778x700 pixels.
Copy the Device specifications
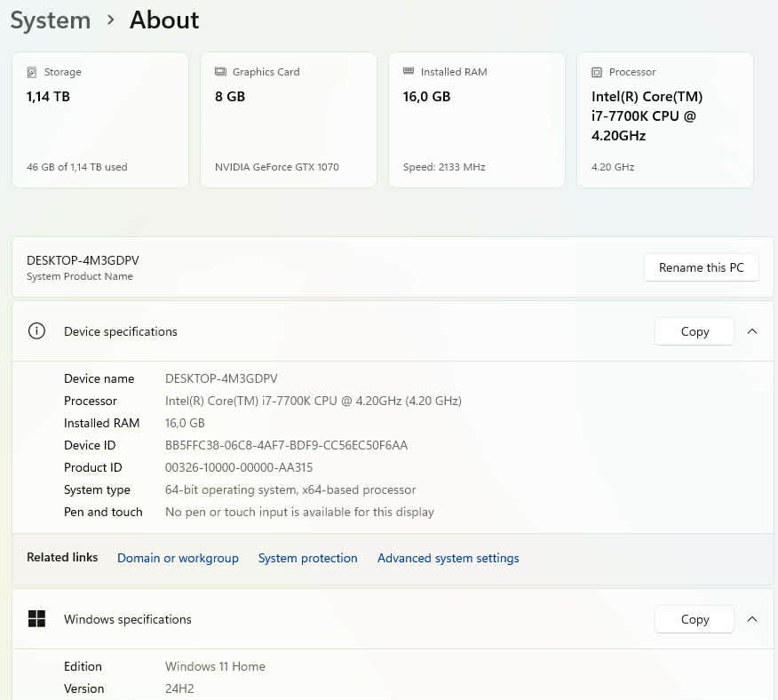pos(695,331)
